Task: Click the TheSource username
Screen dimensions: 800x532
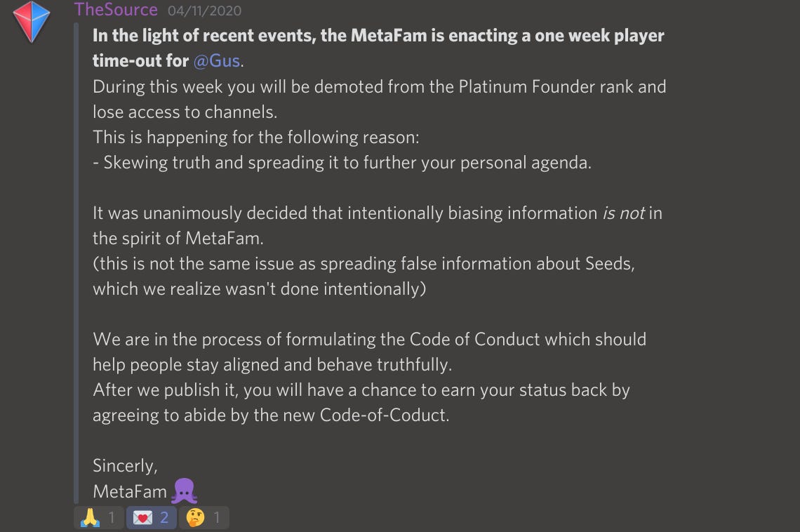Action: pos(116,9)
